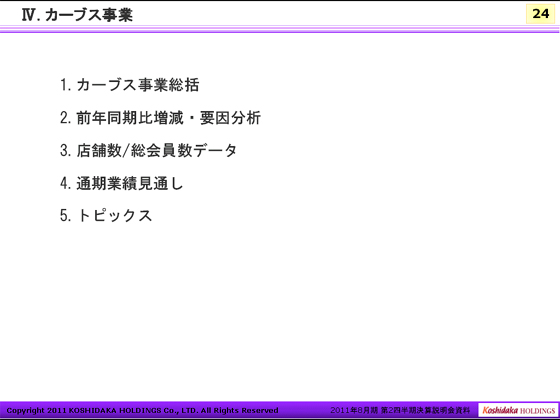Viewport: 560px width, 420px height.
Task: Select item '4. 通期業績見通し'
Action: click(x=121, y=183)
